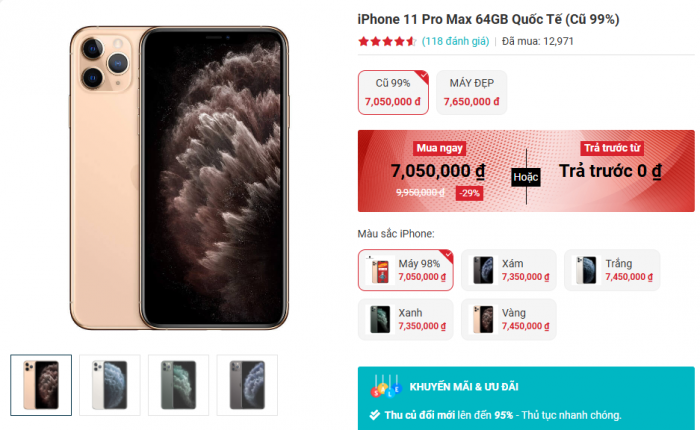Choose the Xanh color option
Image resolution: width=700 pixels, height=430 pixels.
[405, 319]
